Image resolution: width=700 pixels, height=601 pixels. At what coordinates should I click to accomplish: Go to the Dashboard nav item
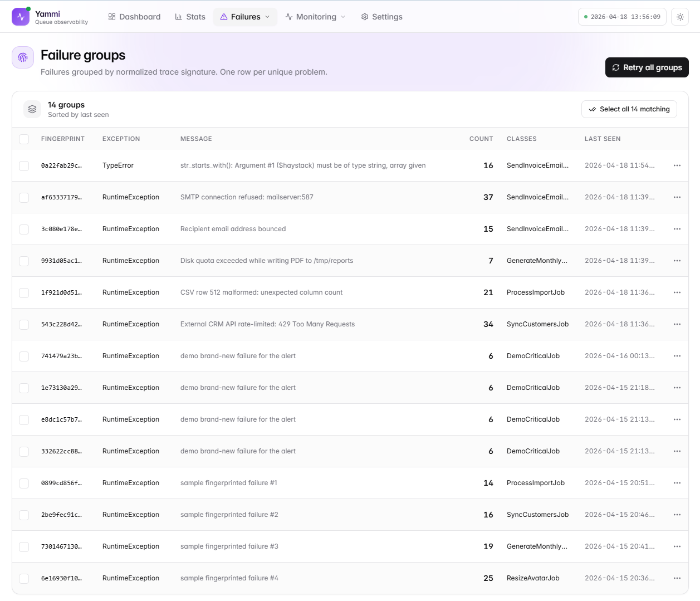pos(134,17)
